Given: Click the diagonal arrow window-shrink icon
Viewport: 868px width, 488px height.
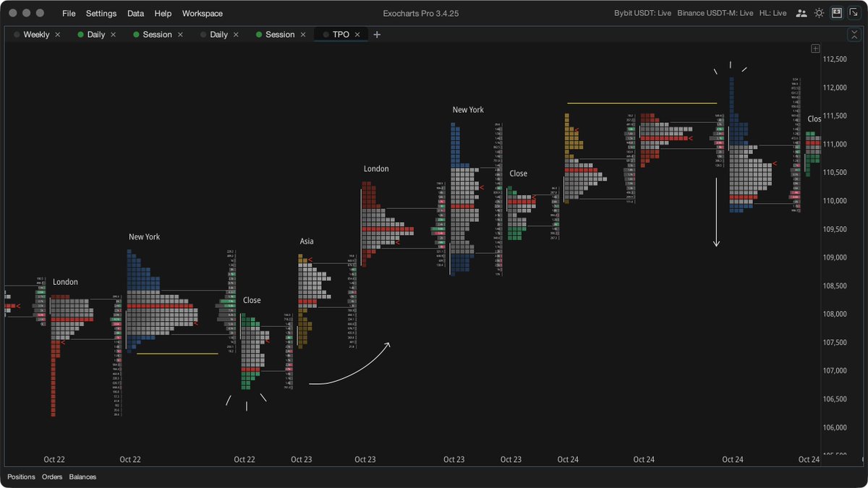Looking at the screenshot, I should (854, 13).
